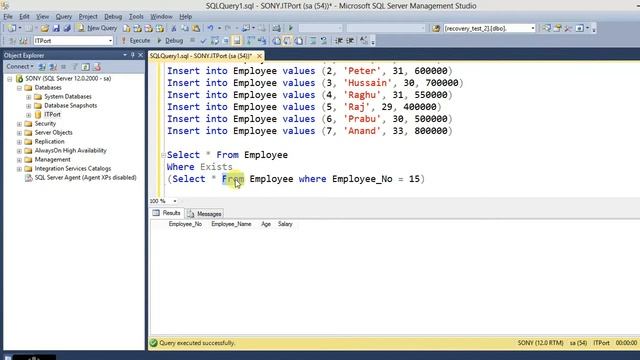The height and width of the screenshot is (360, 640).
Task: Click the Decrease Indent icon
Action: click(339, 40)
